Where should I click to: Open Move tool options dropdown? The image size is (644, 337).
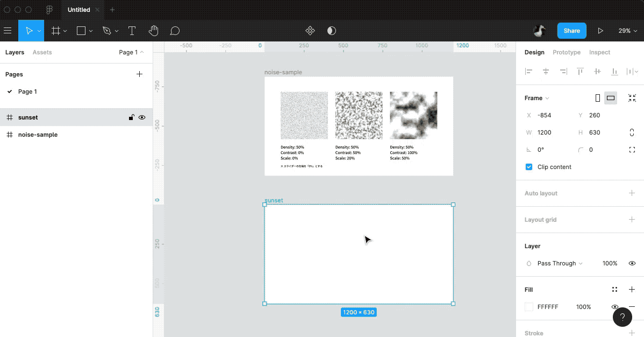click(x=39, y=31)
